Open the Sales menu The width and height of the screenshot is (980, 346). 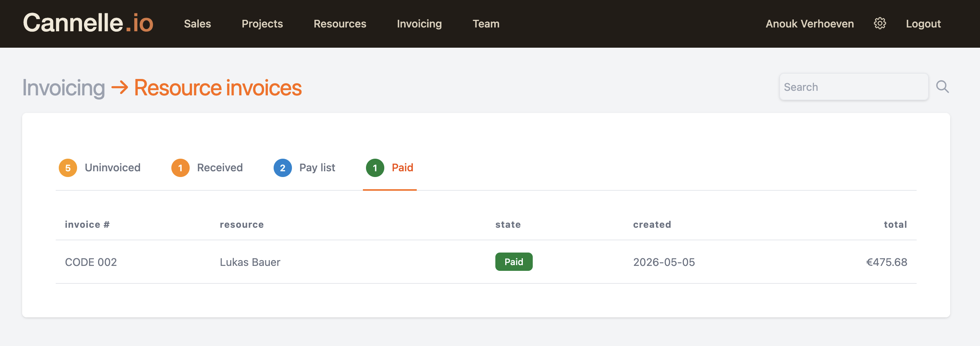[x=197, y=24]
